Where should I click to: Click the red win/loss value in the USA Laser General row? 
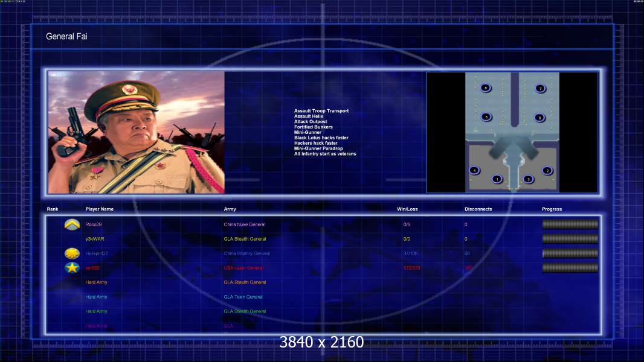pyautogui.click(x=411, y=268)
